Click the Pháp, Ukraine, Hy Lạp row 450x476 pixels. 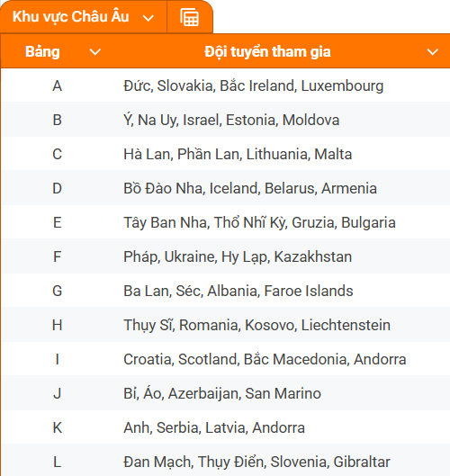point(225,256)
